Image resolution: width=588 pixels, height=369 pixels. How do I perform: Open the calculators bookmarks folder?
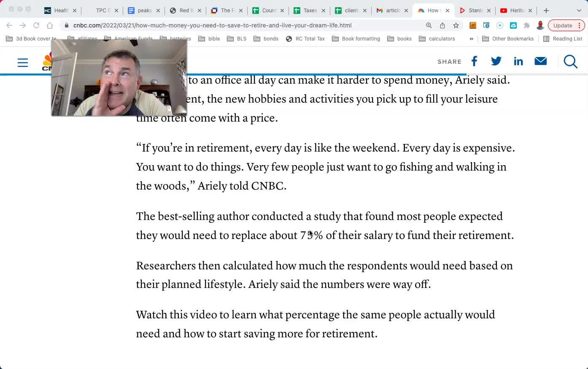click(437, 39)
